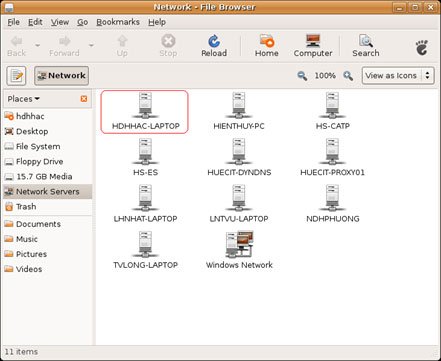The width and height of the screenshot is (441, 361).
Task: Open the Go menu
Action: (82, 22)
